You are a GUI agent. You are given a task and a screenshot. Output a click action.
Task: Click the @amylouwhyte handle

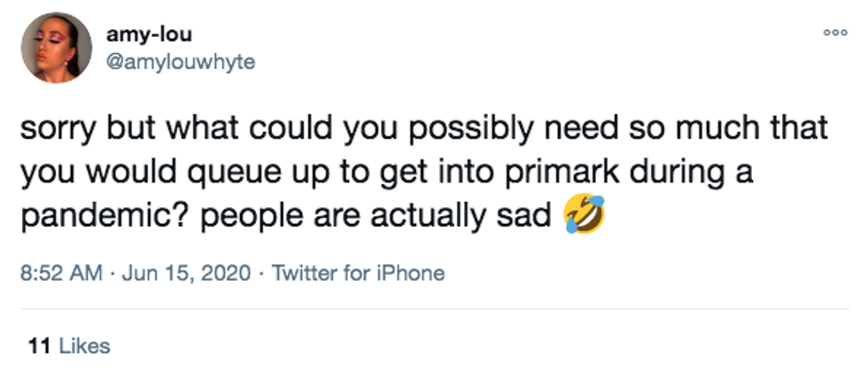[180, 63]
